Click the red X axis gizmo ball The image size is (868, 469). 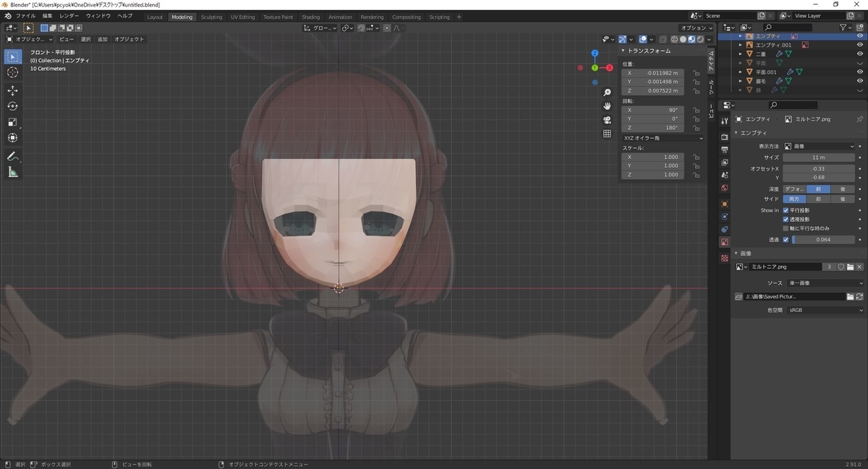(610, 67)
